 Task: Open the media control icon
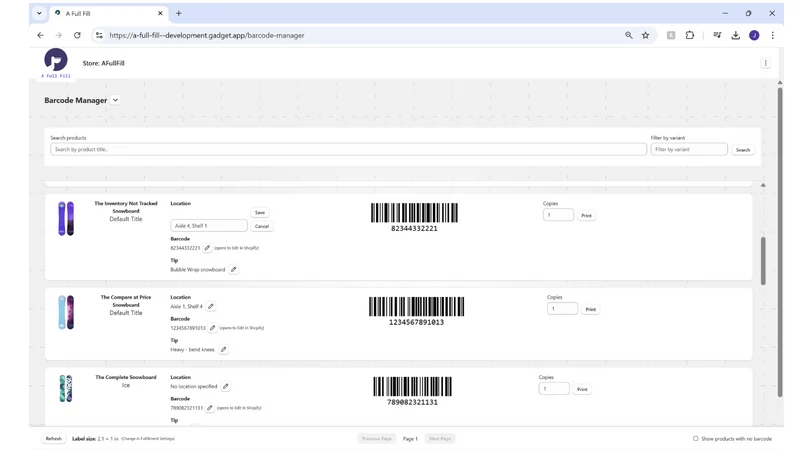pos(717,35)
